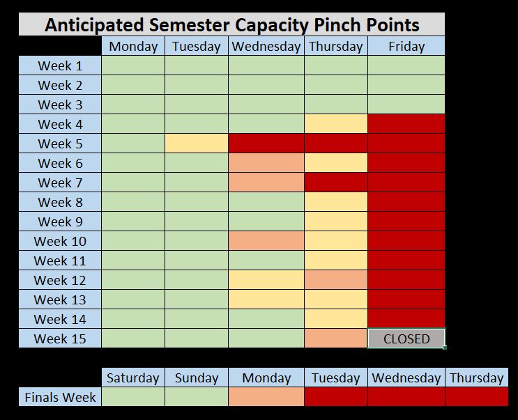Select the red Week 7 Thursday cell

coord(336,182)
